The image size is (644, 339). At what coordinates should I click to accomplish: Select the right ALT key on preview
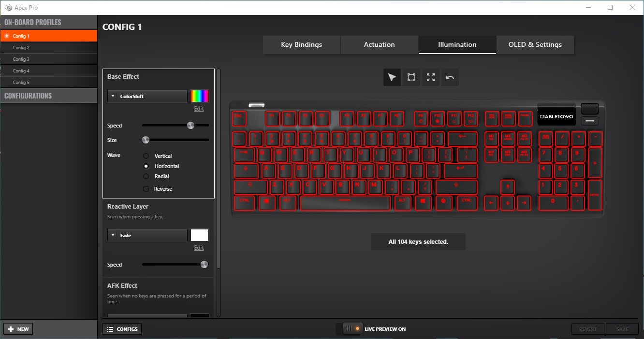pos(402,203)
